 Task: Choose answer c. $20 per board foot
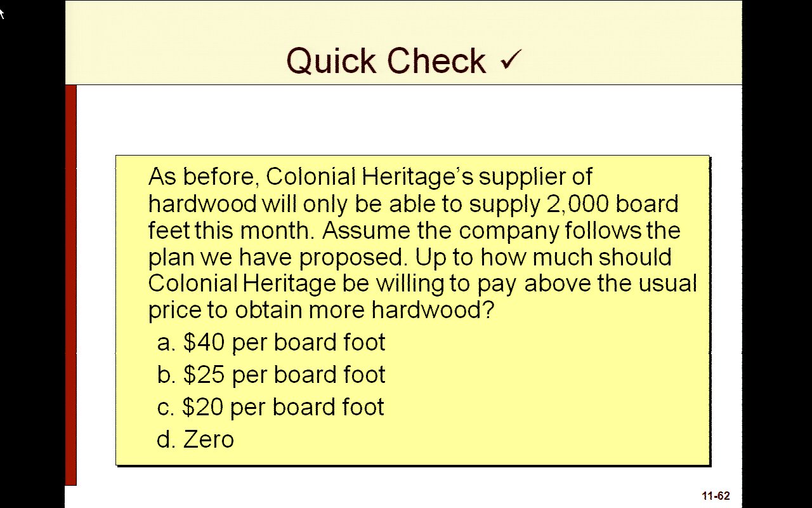click(x=270, y=407)
